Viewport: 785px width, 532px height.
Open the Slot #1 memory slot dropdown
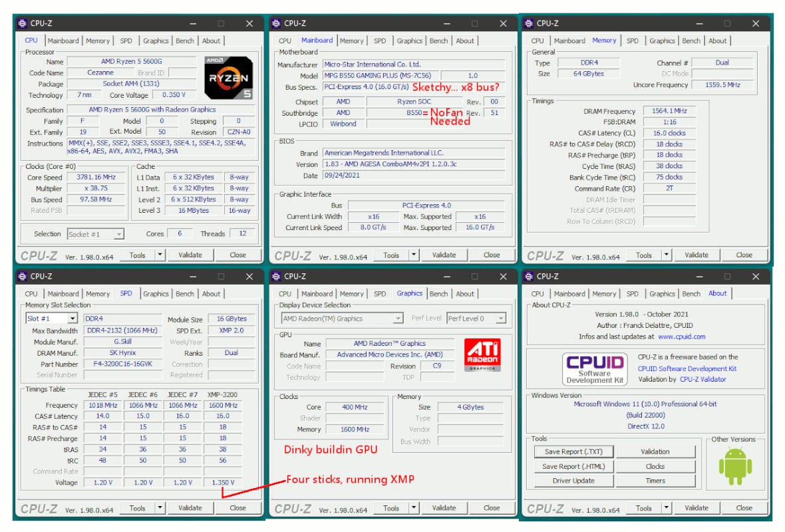[73, 319]
